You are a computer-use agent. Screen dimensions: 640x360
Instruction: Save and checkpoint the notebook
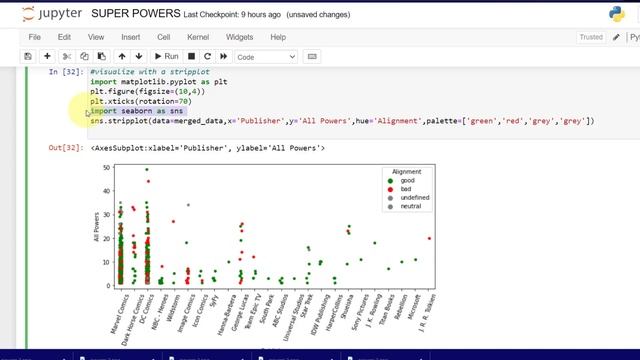coord(28,57)
